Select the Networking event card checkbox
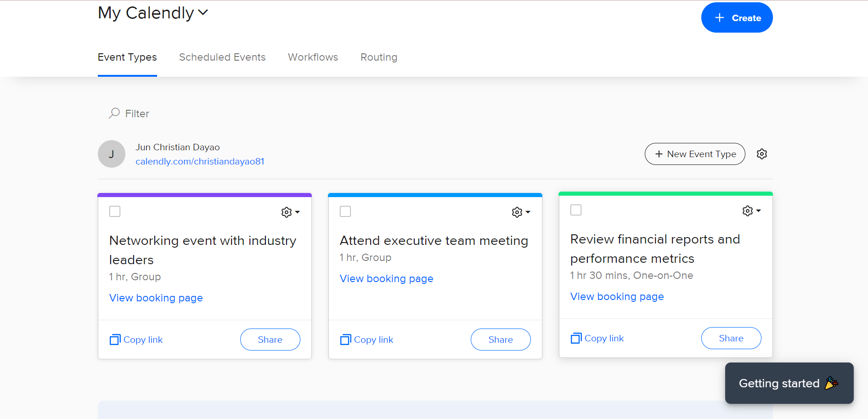The image size is (868, 419). (x=115, y=211)
